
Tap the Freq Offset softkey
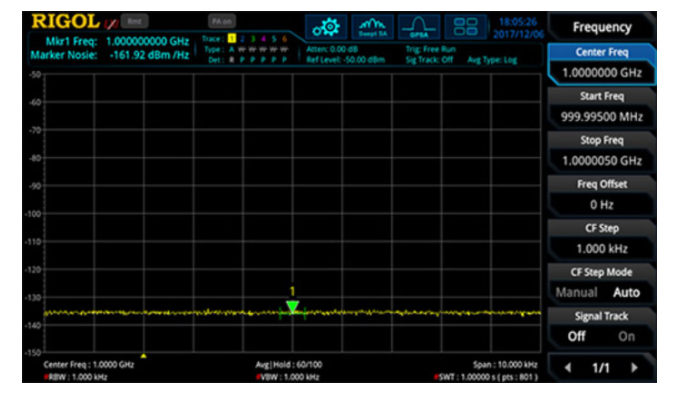pyautogui.click(x=602, y=194)
